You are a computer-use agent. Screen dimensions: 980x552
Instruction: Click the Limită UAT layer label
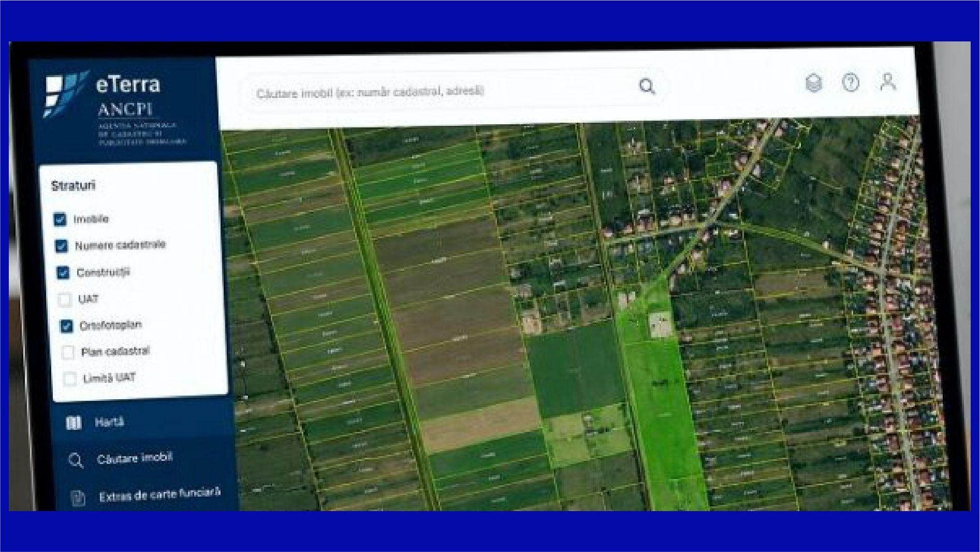point(109,378)
